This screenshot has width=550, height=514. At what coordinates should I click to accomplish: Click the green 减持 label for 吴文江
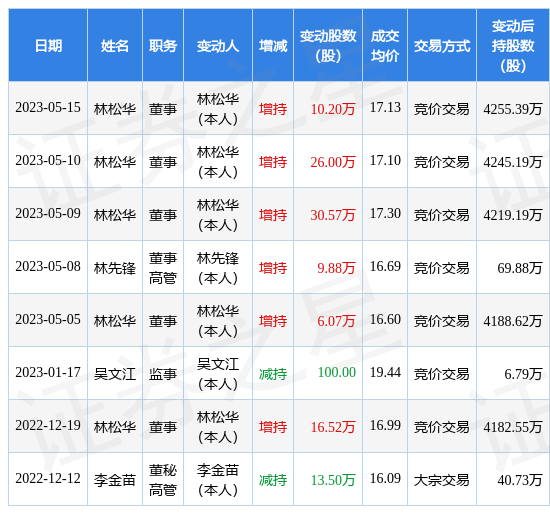(x=273, y=374)
